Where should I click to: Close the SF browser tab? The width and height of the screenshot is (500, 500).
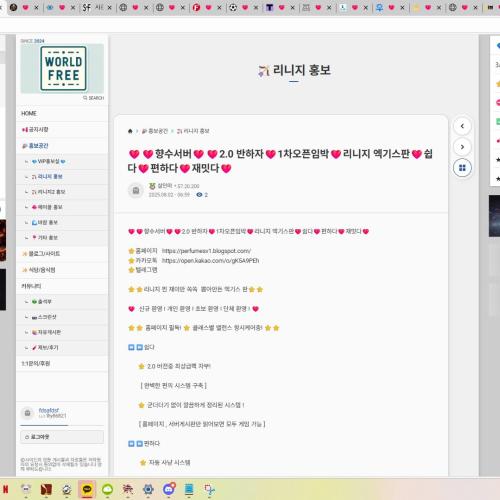click(109, 7)
